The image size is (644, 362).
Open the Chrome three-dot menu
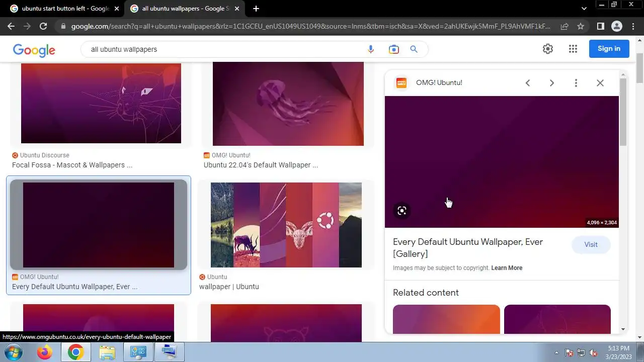pyautogui.click(x=633, y=26)
